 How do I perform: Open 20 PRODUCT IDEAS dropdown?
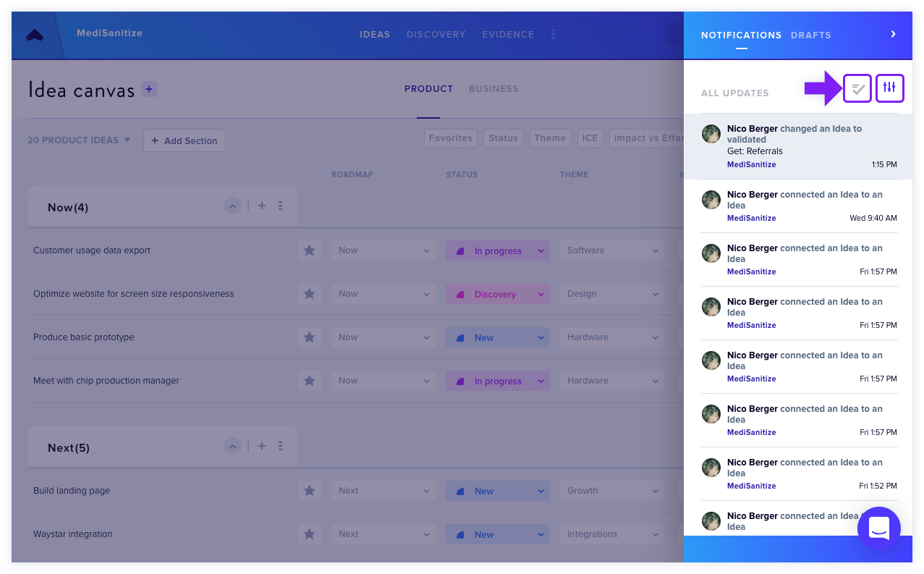tap(79, 140)
